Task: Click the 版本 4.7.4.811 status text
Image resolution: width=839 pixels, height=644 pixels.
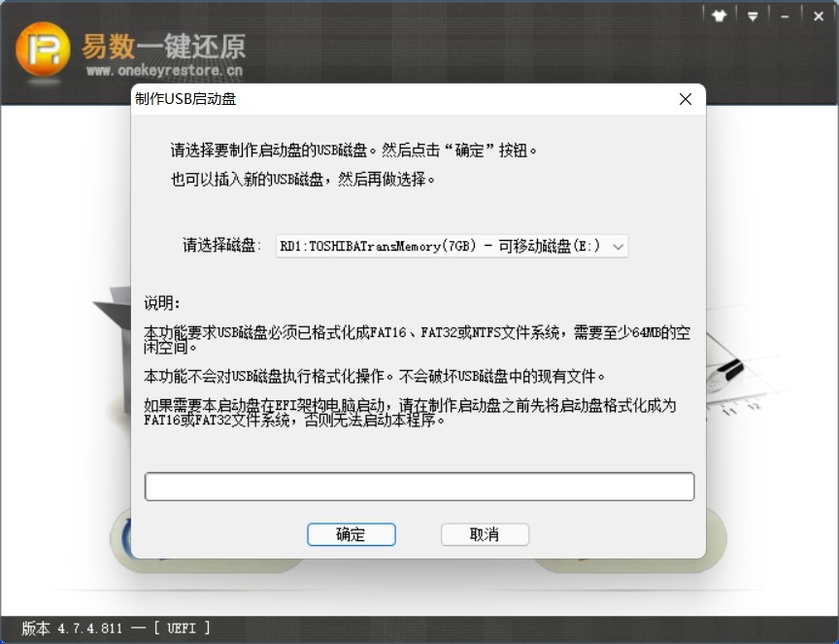Action: tap(72, 627)
